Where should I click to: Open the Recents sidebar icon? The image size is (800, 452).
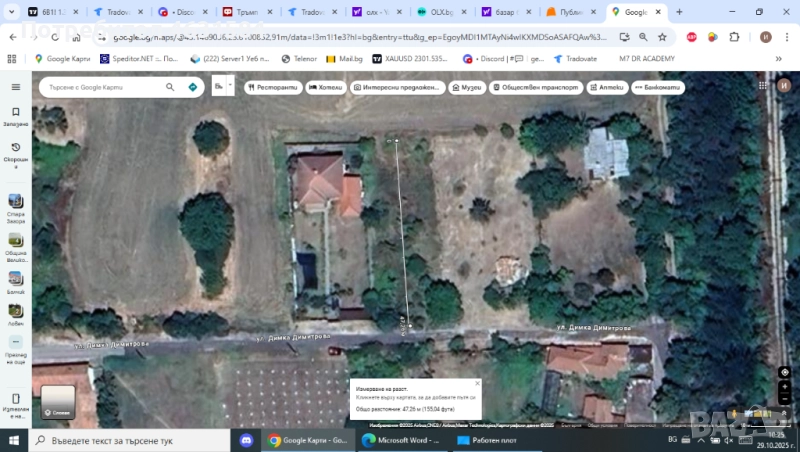pos(15,149)
